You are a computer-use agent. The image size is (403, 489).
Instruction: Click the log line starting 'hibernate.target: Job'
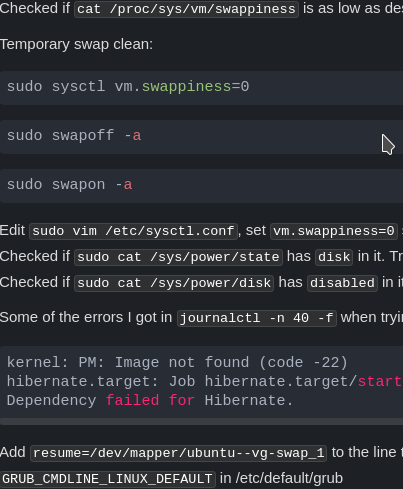[205, 382]
